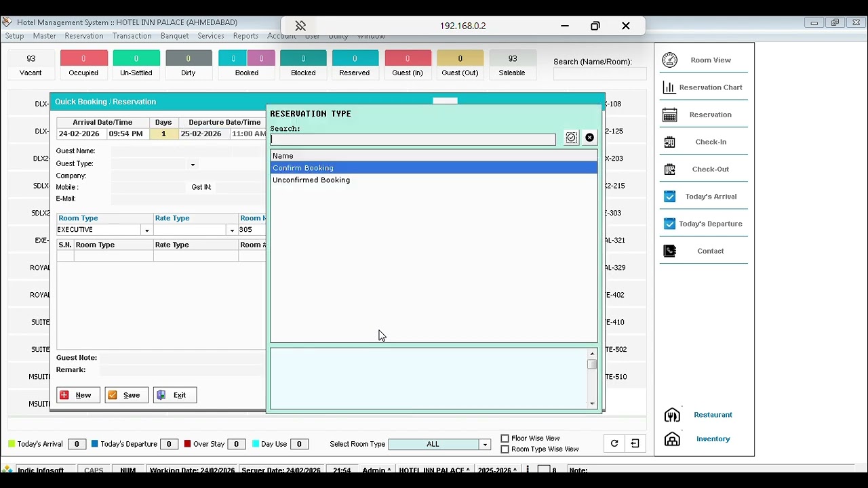Open Room View from sidebar

pyautogui.click(x=704, y=60)
